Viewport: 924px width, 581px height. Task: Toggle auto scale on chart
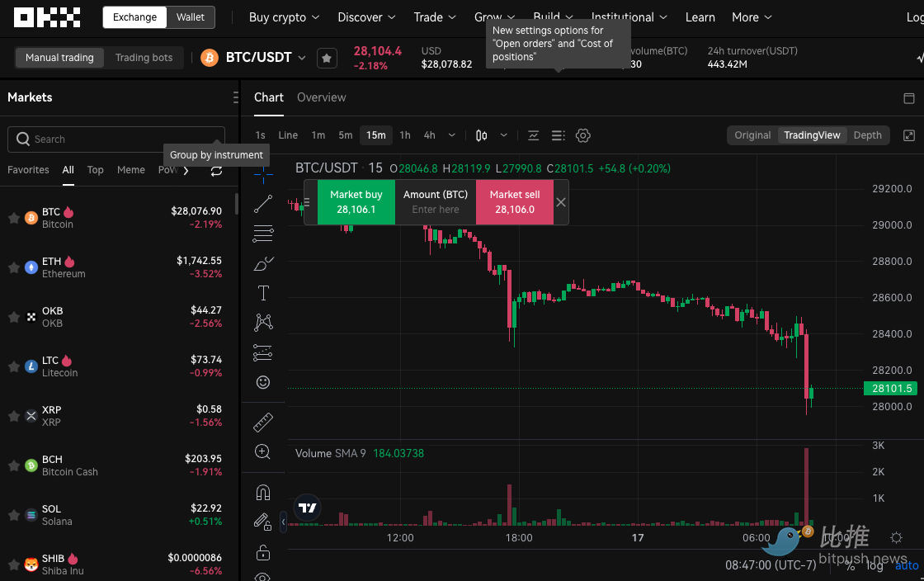(x=907, y=565)
